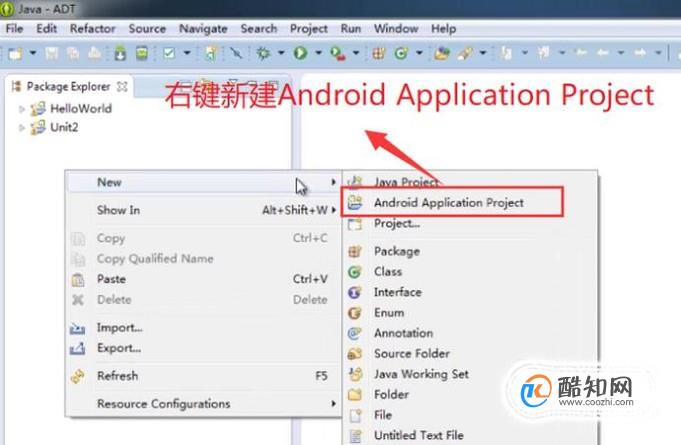Open the New wizard dropdown arrow
The width and height of the screenshot is (681, 445).
(x=33, y=53)
